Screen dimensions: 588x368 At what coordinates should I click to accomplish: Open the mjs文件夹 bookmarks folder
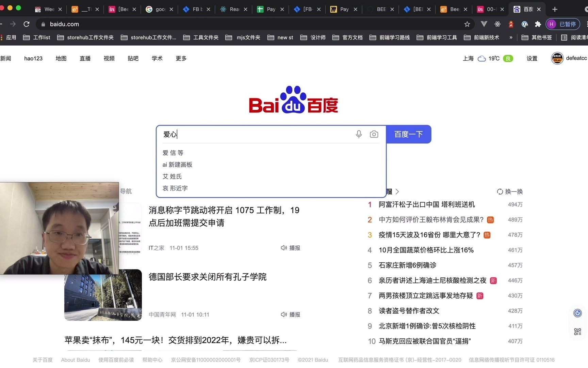(x=243, y=37)
